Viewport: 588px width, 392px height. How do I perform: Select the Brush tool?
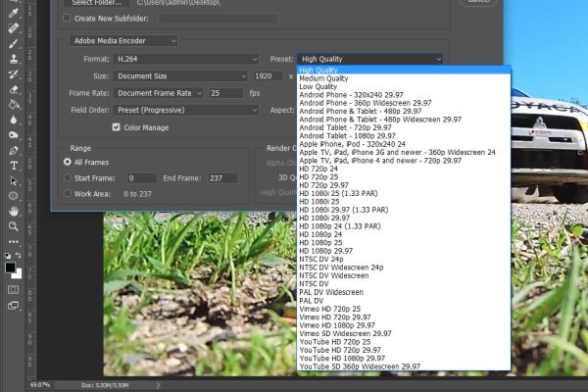pos(14,43)
